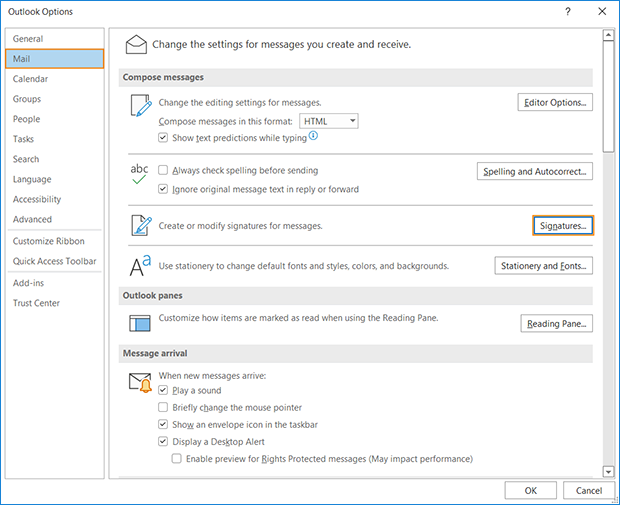Select the General category
This screenshot has height=505, width=620.
55,39
